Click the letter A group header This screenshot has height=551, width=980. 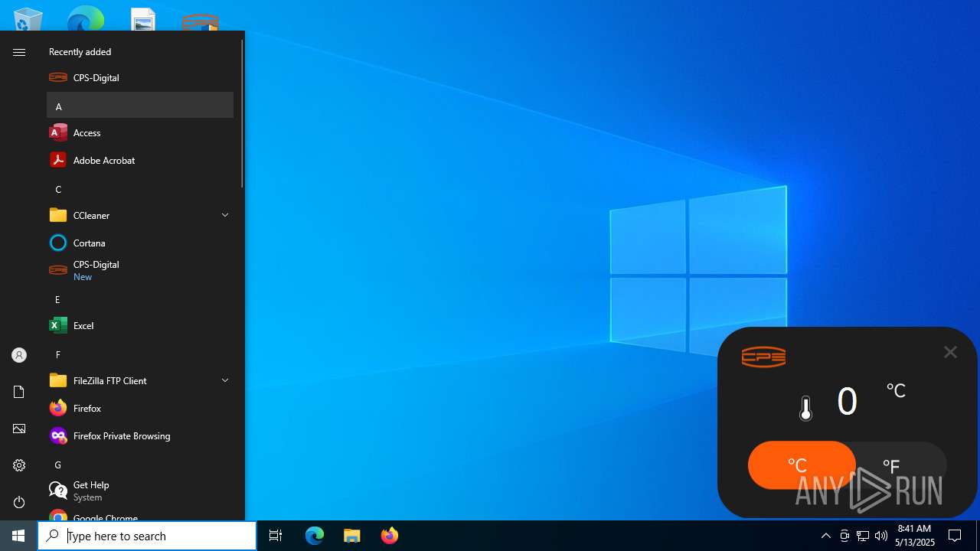tap(140, 106)
